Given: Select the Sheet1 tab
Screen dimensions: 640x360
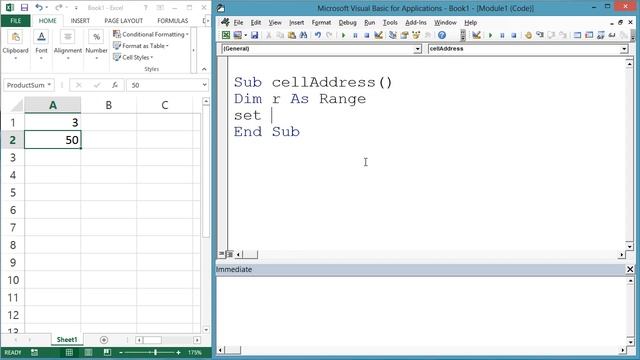Looking at the screenshot, I should click(67, 340).
